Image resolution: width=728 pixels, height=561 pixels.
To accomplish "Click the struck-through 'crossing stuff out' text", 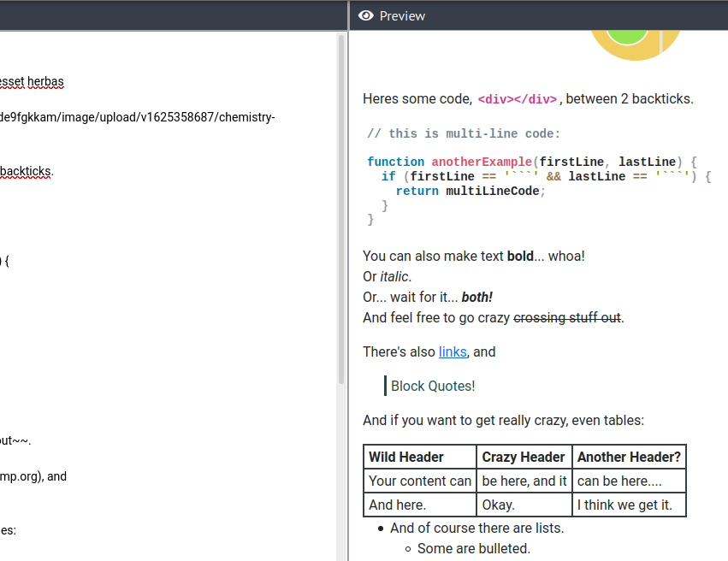I will tap(567, 317).
